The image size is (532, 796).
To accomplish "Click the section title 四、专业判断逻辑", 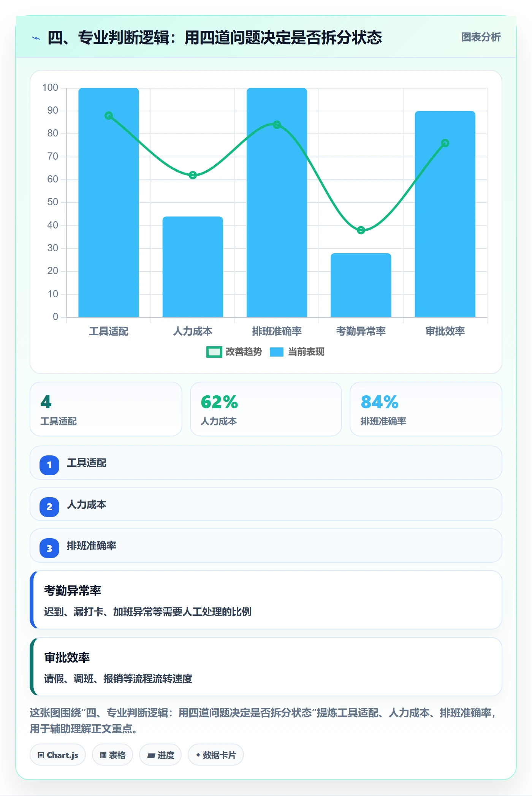I will (x=215, y=38).
